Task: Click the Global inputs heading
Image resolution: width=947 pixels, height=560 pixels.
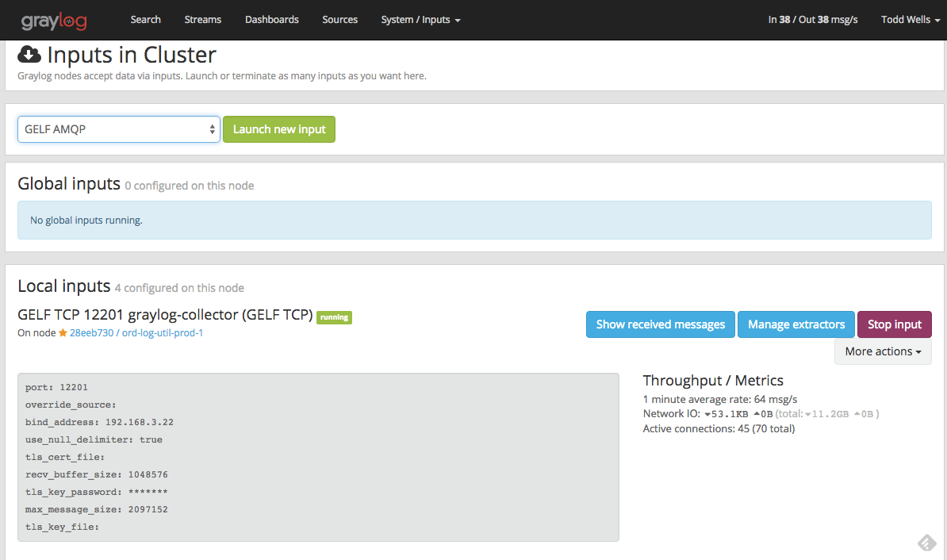Action: click(69, 184)
